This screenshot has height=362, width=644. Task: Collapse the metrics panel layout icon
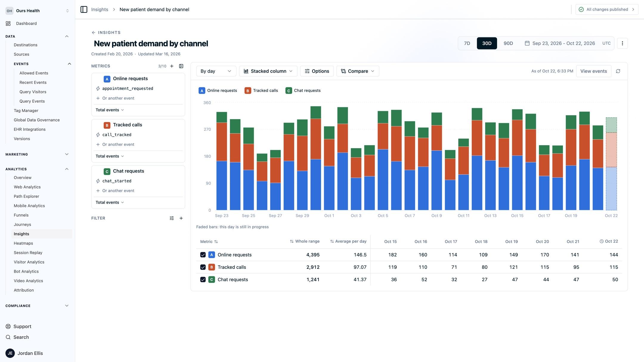click(x=181, y=66)
